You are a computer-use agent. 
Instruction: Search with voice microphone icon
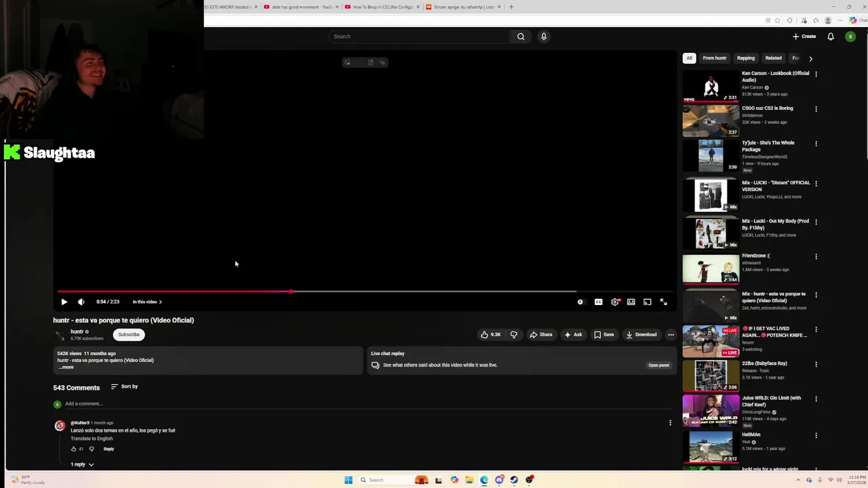[x=543, y=37]
